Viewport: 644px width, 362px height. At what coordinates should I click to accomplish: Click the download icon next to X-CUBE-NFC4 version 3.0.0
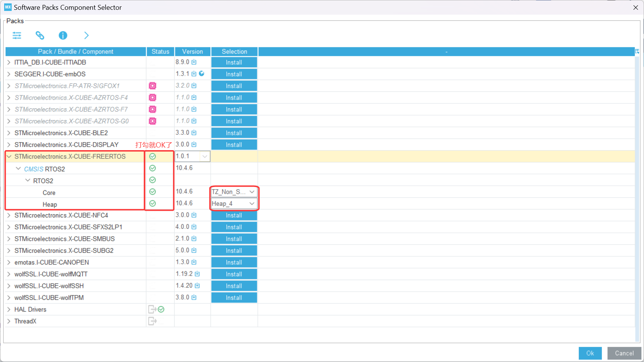coord(194,215)
